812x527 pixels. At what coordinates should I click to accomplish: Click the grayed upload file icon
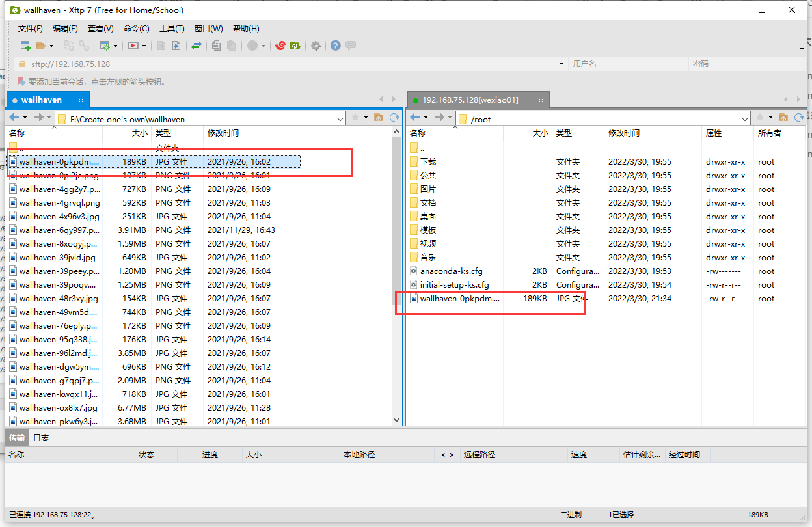tap(161, 46)
